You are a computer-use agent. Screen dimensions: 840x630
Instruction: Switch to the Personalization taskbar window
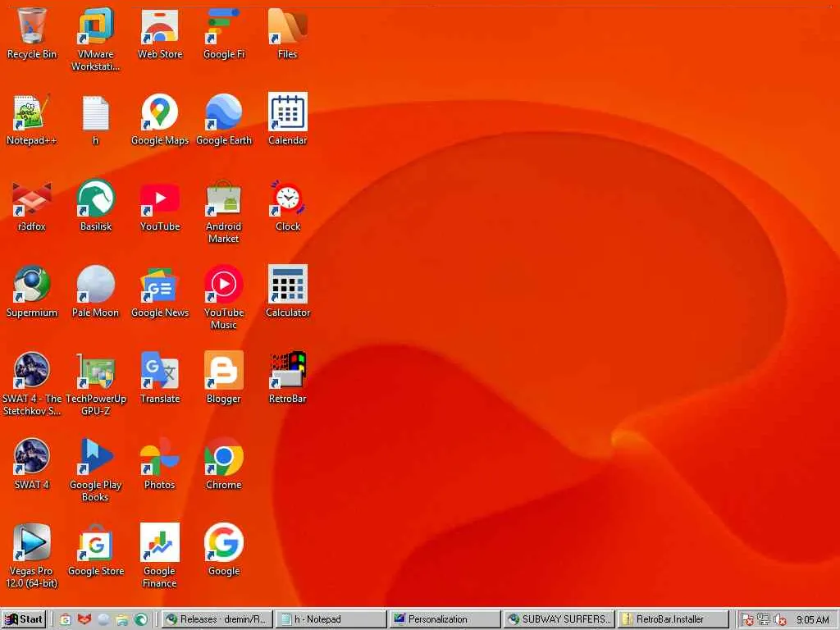click(444, 619)
